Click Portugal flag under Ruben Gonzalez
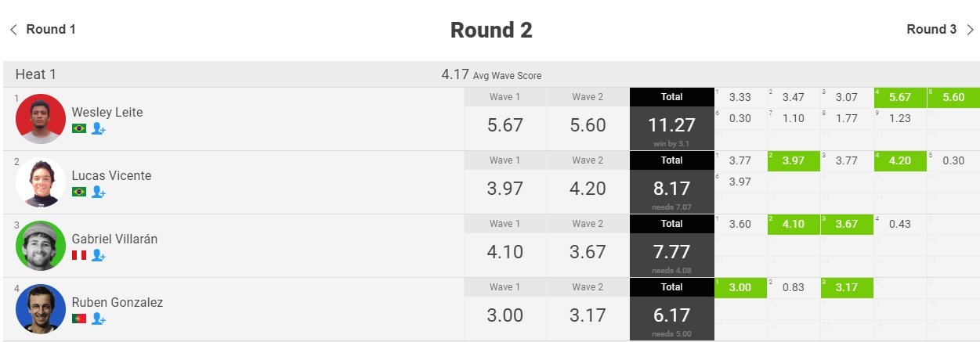Viewport: 980px width, 342px height. (79, 319)
